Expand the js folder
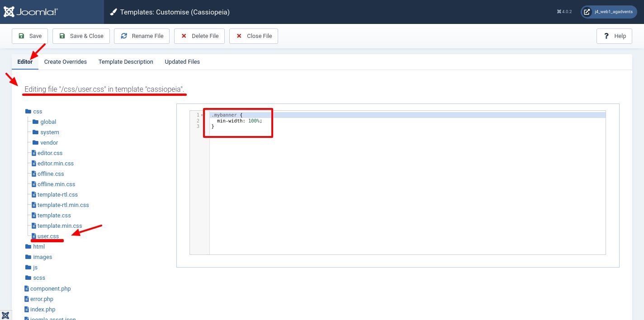 pos(35,268)
